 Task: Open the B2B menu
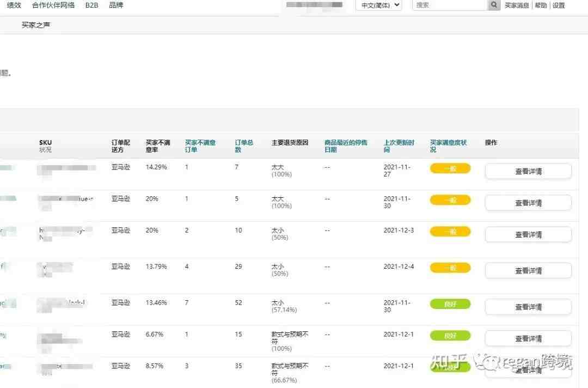92,5
